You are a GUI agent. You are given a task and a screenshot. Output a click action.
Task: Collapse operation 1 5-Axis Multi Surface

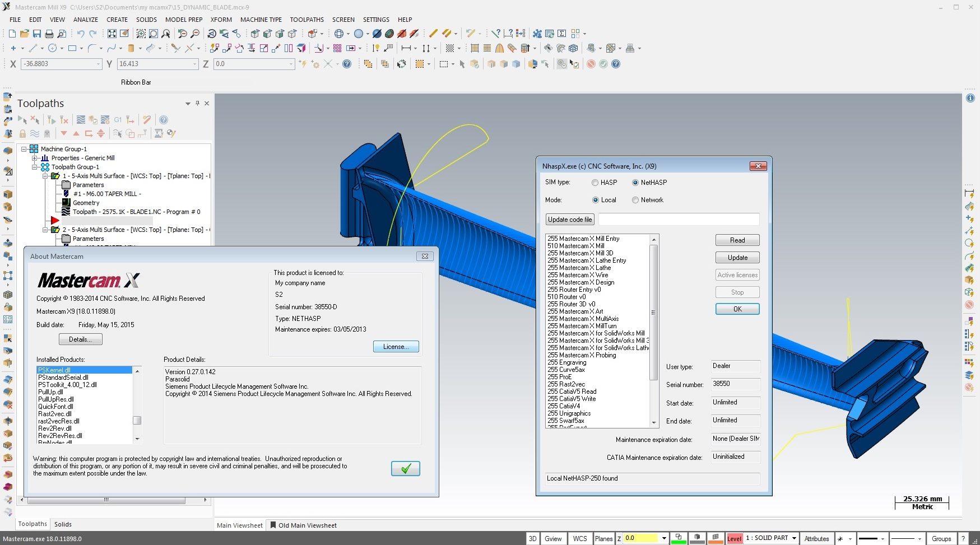tap(45, 176)
